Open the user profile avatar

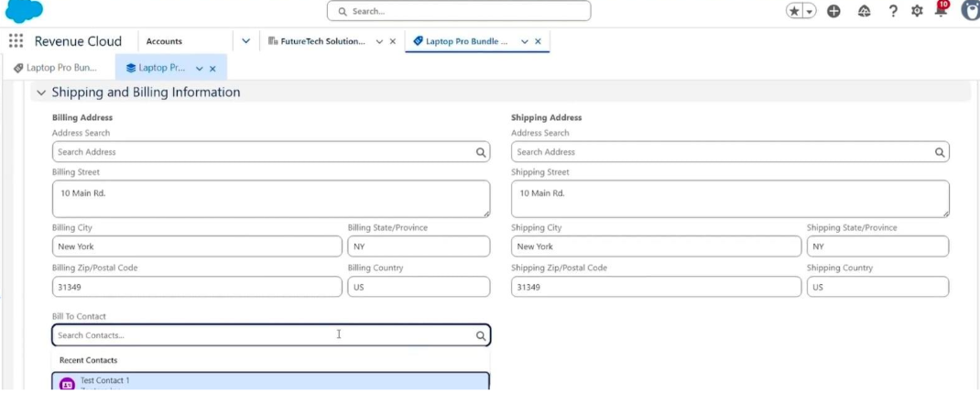[x=970, y=11]
